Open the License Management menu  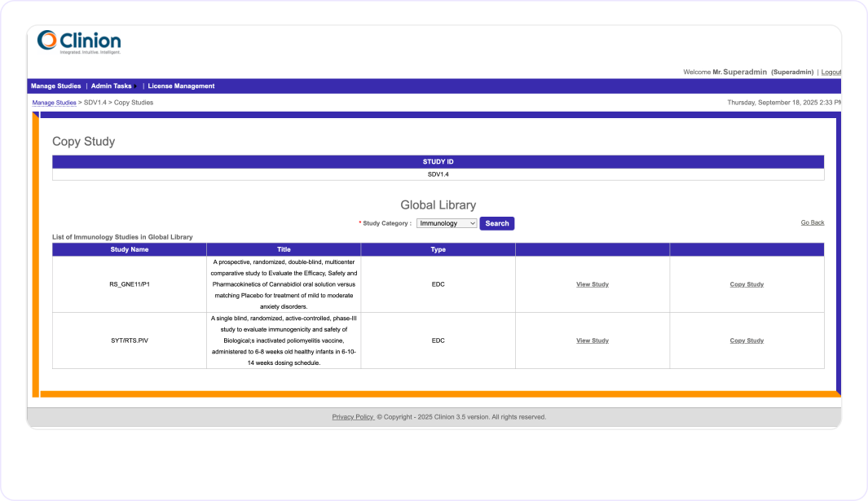(180, 86)
